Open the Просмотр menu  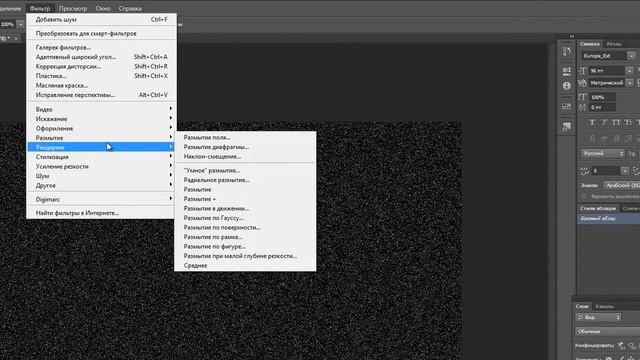73,8
